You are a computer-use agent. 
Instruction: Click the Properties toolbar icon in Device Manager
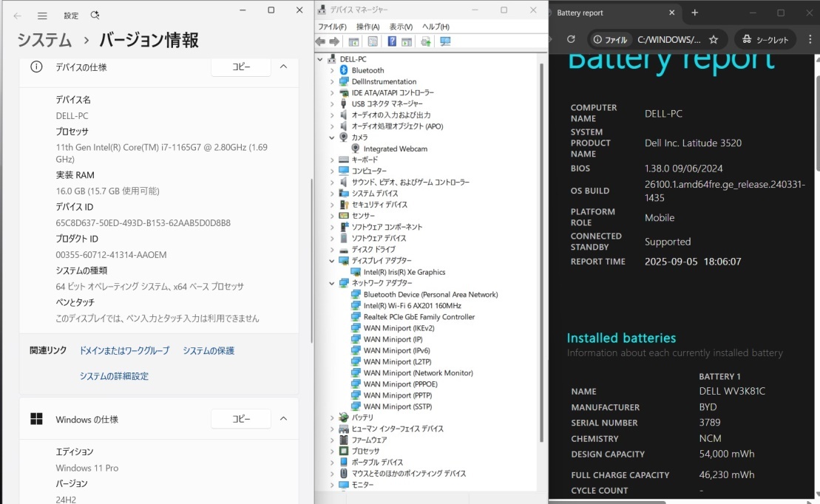click(372, 42)
